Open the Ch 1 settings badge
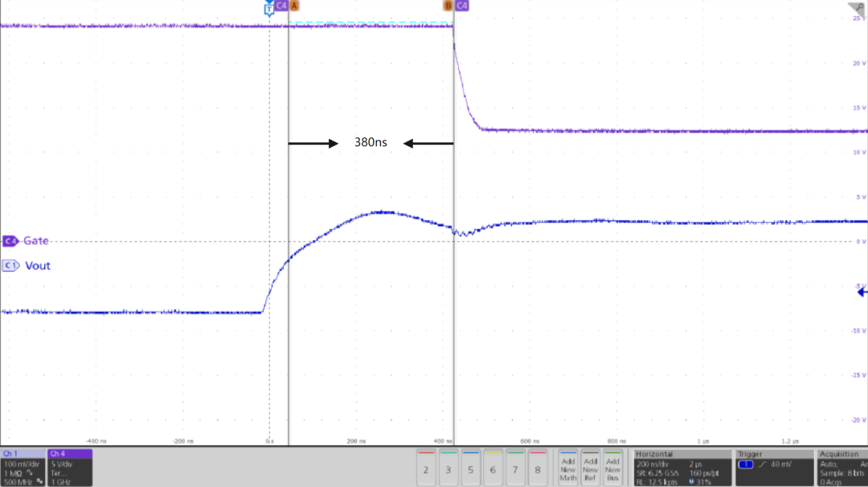 click(23, 468)
